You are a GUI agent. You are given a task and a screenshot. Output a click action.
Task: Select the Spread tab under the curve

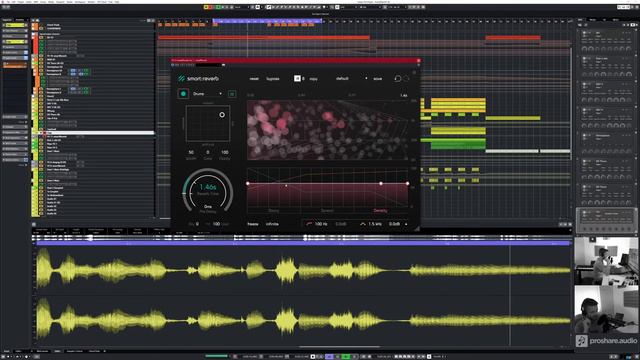[327, 211]
